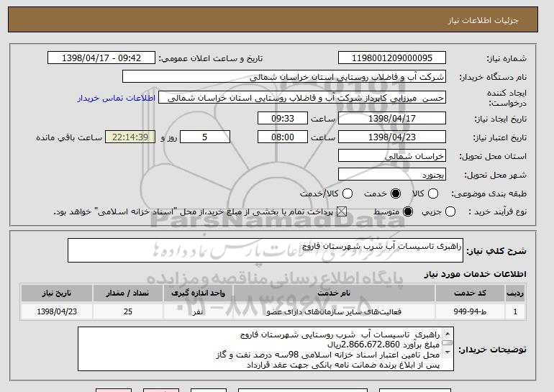Click the واحد اندازه گیری column header
554x392 pixels.
198,293
